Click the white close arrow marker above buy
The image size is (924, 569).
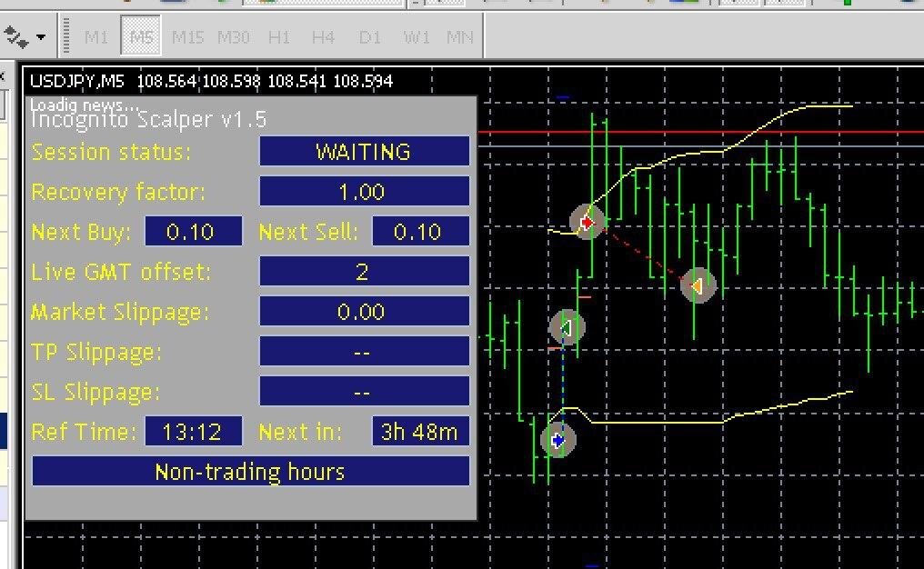point(567,327)
